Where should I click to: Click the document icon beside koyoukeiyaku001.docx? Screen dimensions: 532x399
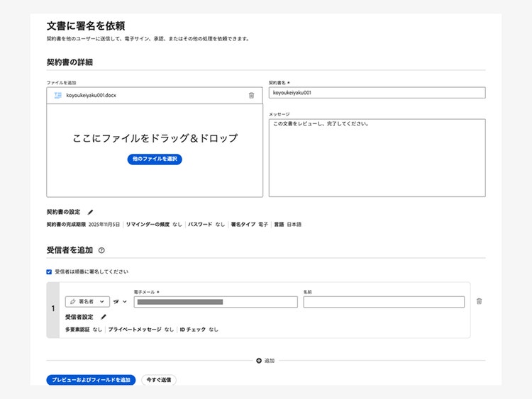pyautogui.click(x=57, y=95)
